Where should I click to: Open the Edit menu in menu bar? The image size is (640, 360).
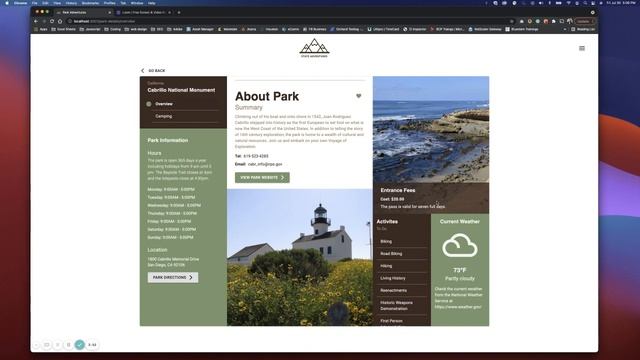(45, 3)
